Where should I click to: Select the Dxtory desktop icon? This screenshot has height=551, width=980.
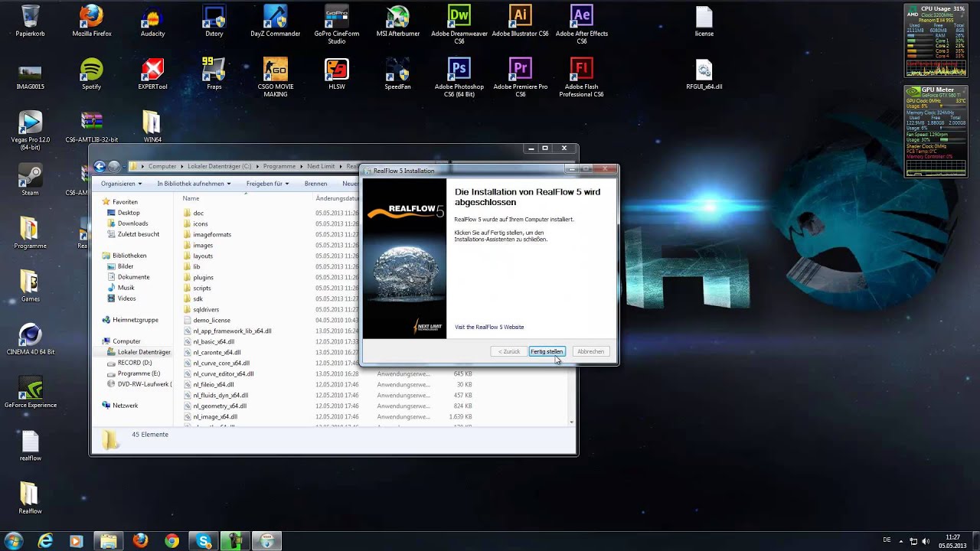pyautogui.click(x=214, y=21)
